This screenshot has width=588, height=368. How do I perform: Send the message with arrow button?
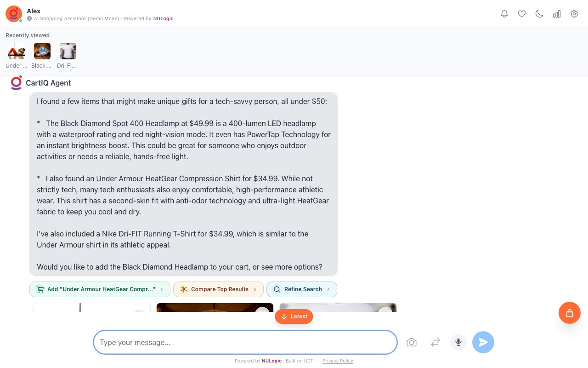point(483,342)
